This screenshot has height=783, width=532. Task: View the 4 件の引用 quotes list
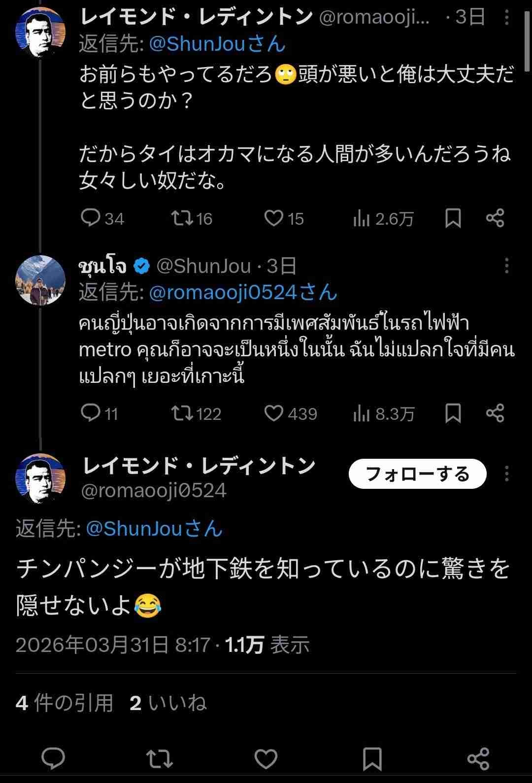click(x=65, y=703)
